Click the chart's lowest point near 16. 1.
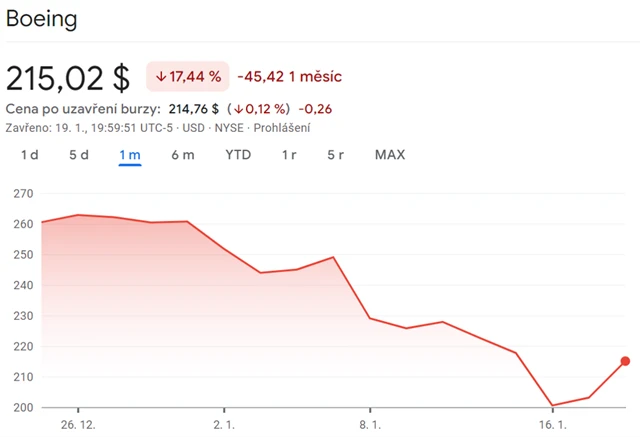The image size is (640, 437). [553, 405]
